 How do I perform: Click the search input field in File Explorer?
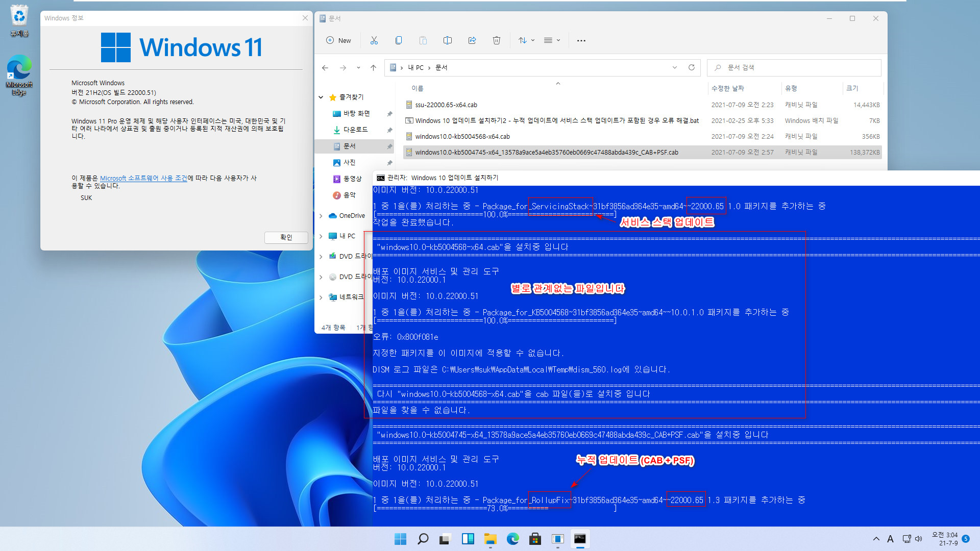pos(794,67)
